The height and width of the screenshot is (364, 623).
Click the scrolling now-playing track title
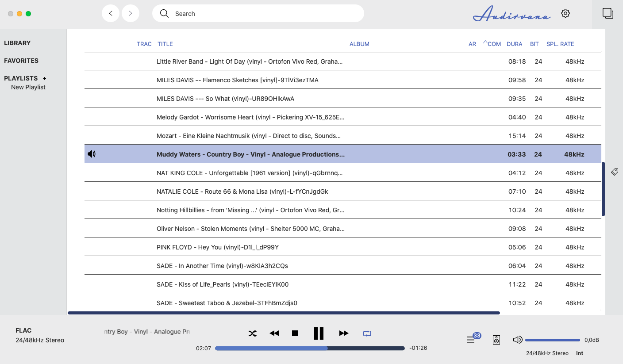[x=147, y=332]
